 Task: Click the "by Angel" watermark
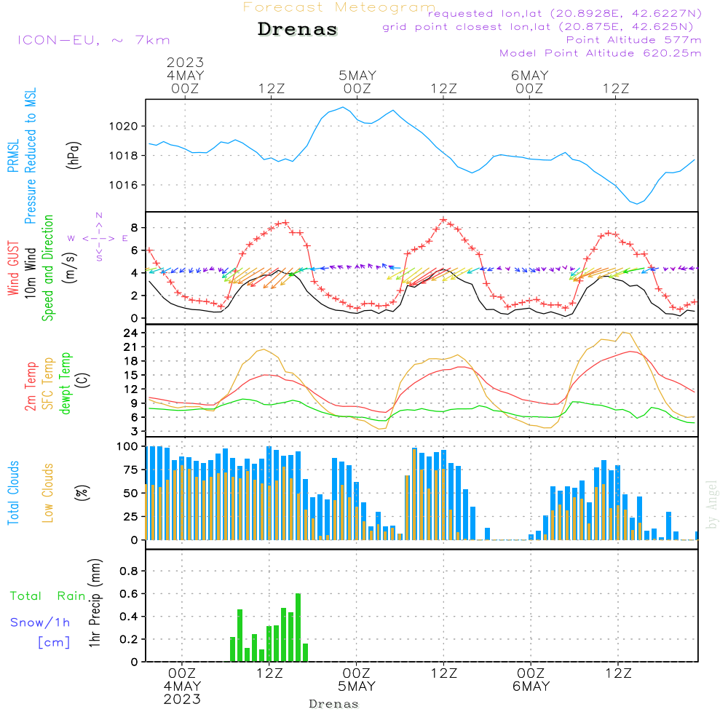[712, 505]
